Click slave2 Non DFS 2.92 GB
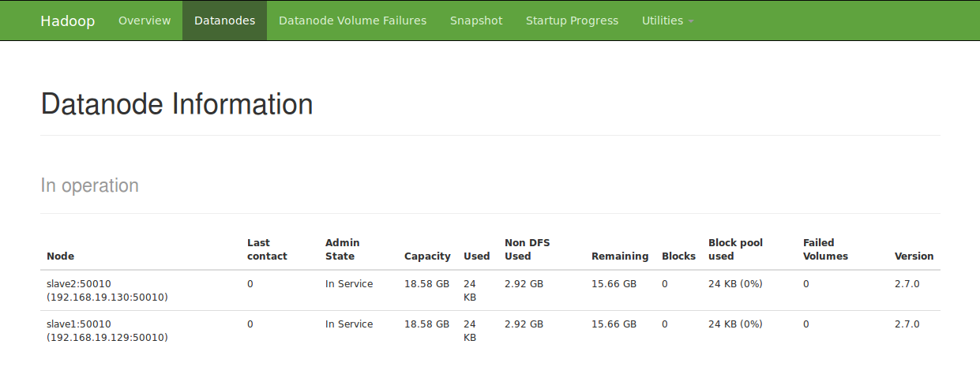This screenshot has width=980, height=378. (x=524, y=284)
